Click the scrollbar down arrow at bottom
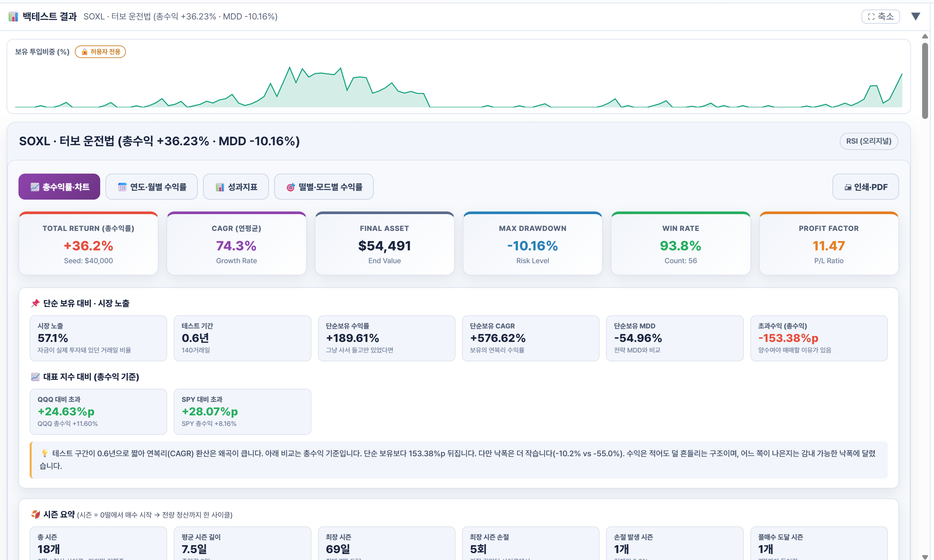The width and height of the screenshot is (934, 560). (925, 557)
